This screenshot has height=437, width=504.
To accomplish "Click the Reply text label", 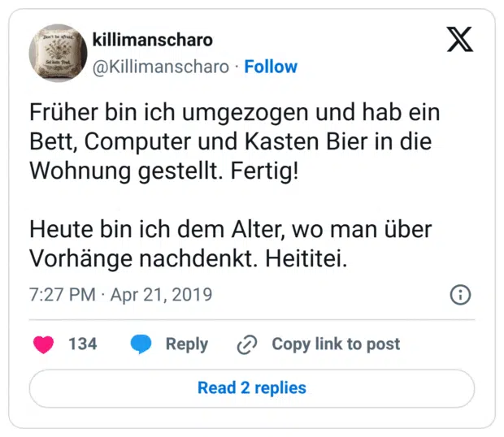I will [x=186, y=344].
